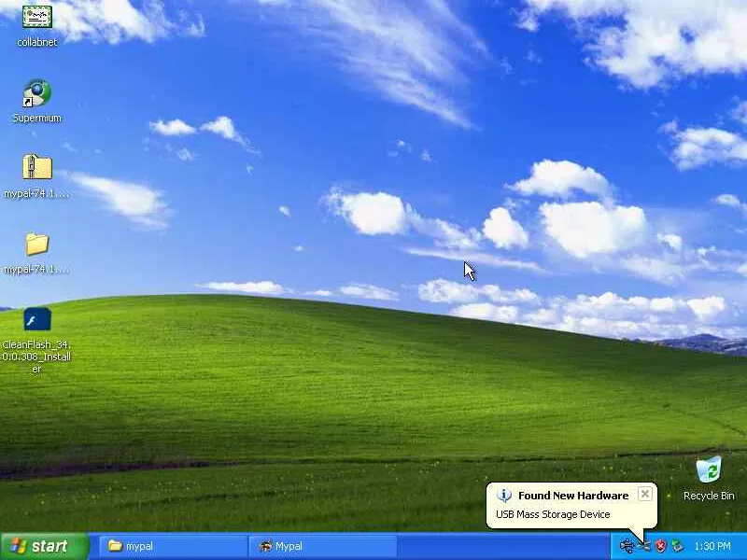Select the collabnet desktop icon
The height and width of the screenshot is (560, 747).
point(36,26)
